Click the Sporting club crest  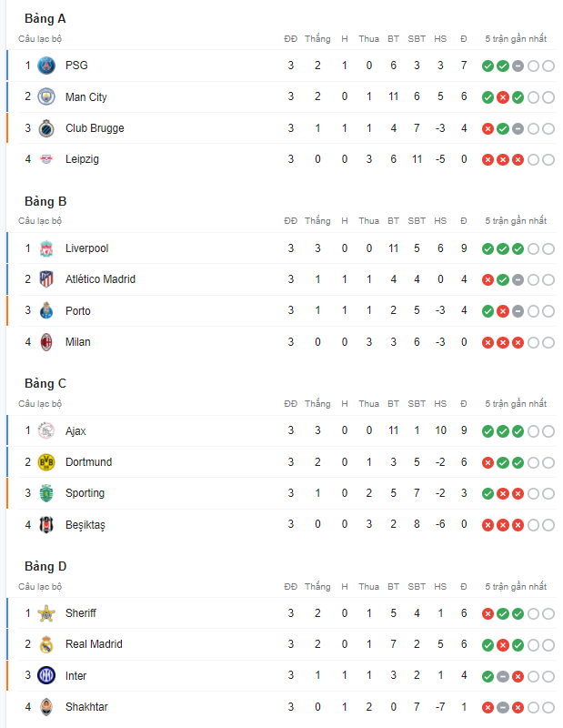[x=46, y=493]
